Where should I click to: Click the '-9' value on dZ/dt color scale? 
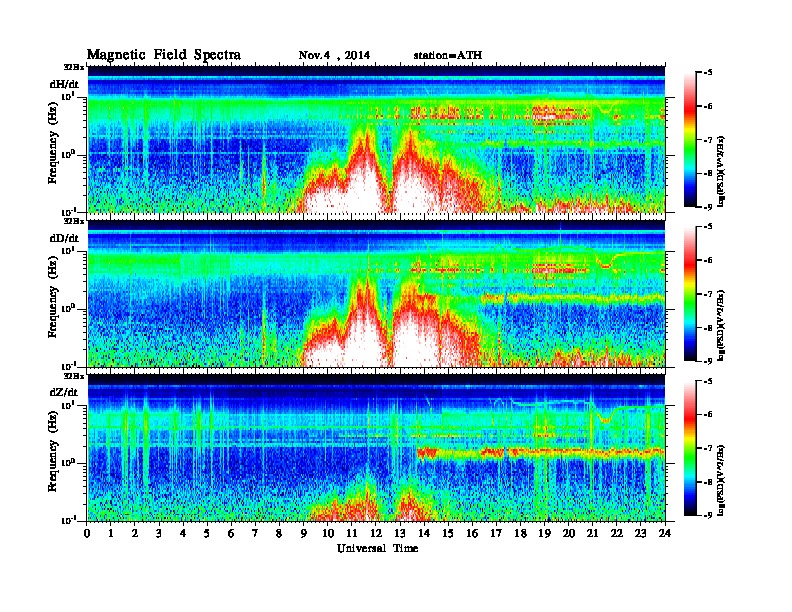(x=707, y=515)
